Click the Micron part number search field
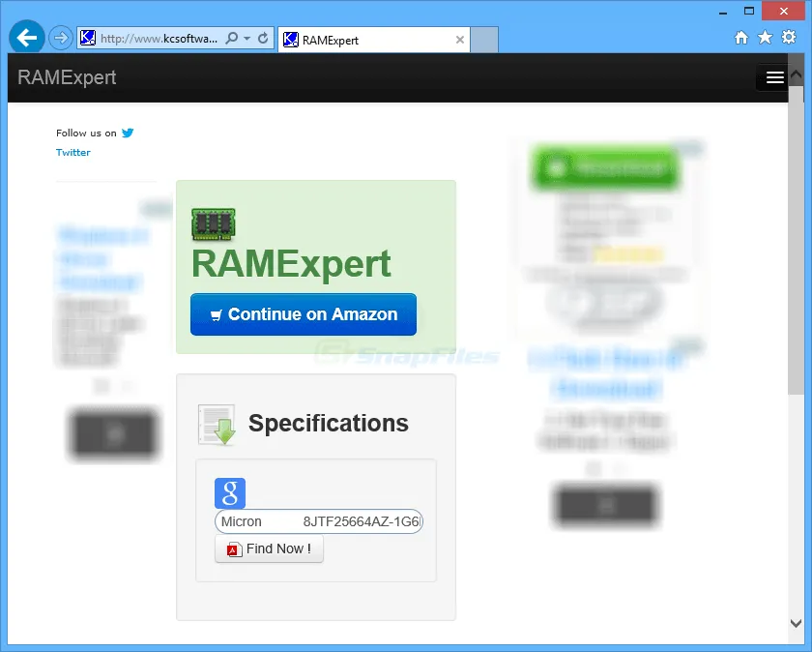This screenshot has height=652, width=812. [x=319, y=521]
